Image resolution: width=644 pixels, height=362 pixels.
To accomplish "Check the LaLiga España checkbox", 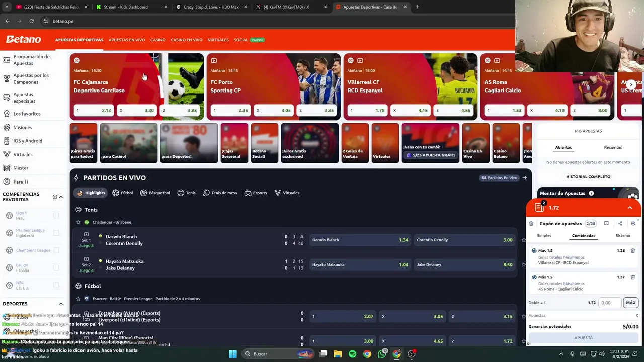I will 56,268.
